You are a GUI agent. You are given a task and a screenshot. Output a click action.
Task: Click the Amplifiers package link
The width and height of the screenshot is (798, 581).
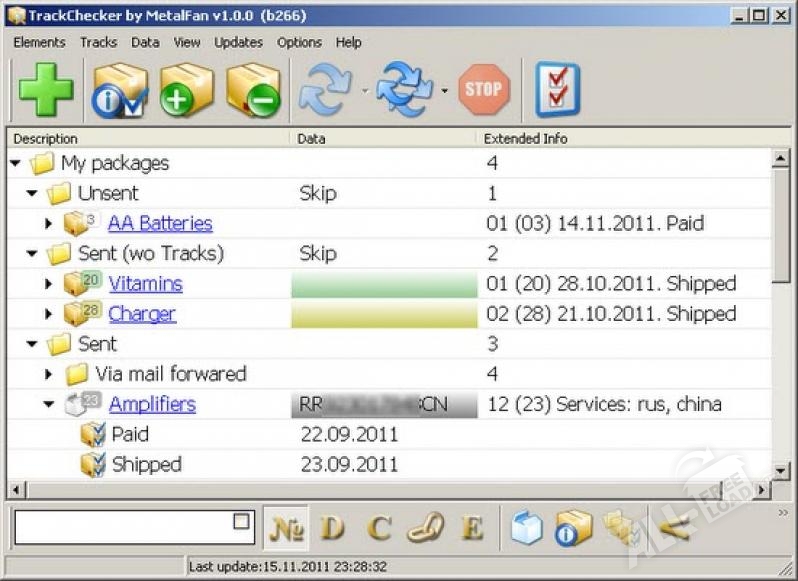point(152,404)
